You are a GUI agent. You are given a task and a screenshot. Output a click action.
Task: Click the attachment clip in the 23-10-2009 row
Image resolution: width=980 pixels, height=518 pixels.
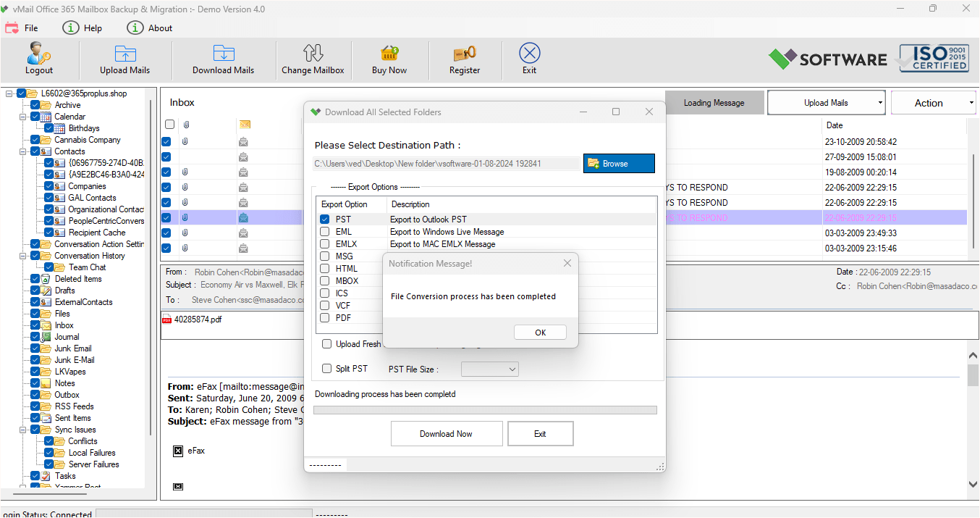(185, 141)
